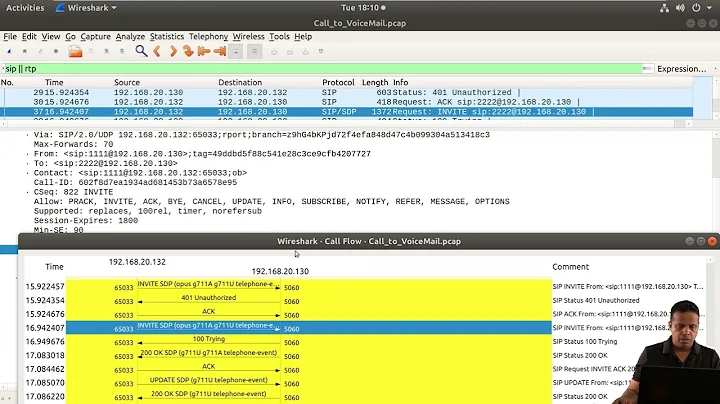Reload this capture file
Viewport: 720px width, 404px height.
[122, 51]
